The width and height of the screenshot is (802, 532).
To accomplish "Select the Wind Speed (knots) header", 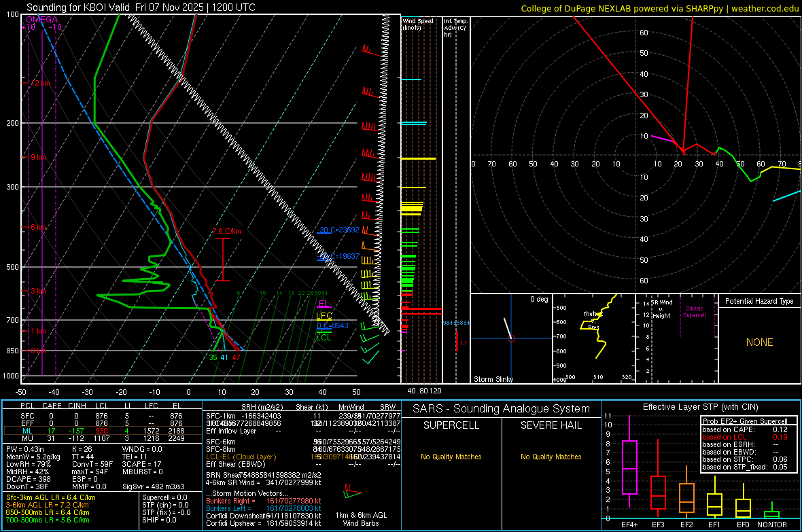I will point(417,24).
